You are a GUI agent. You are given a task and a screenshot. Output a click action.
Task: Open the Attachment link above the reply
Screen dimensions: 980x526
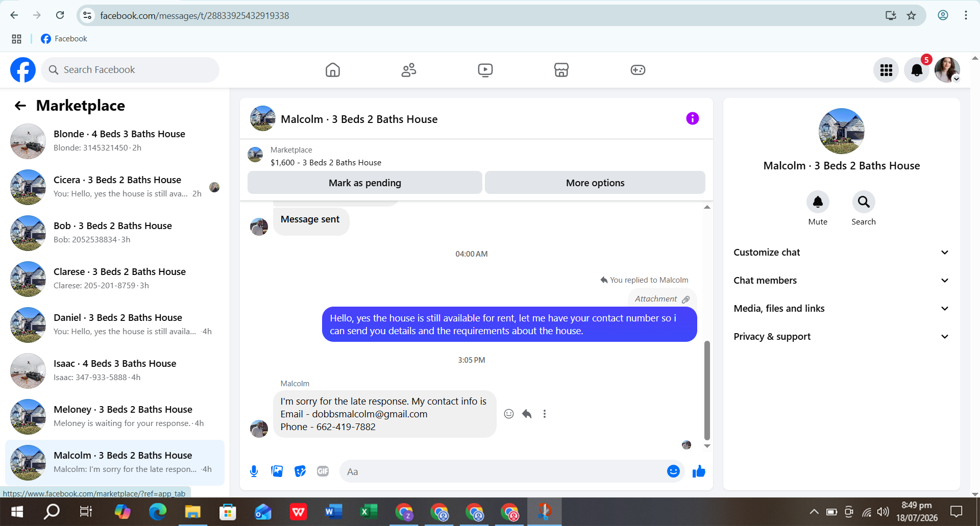click(x=662, y=299)
